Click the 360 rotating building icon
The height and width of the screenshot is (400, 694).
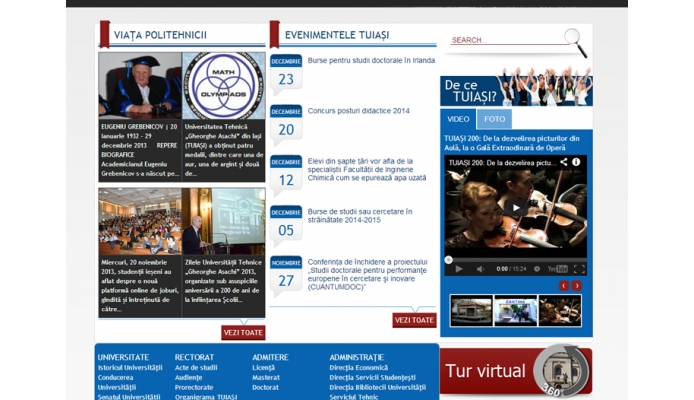pyautogui.click(x=562, y=371)
